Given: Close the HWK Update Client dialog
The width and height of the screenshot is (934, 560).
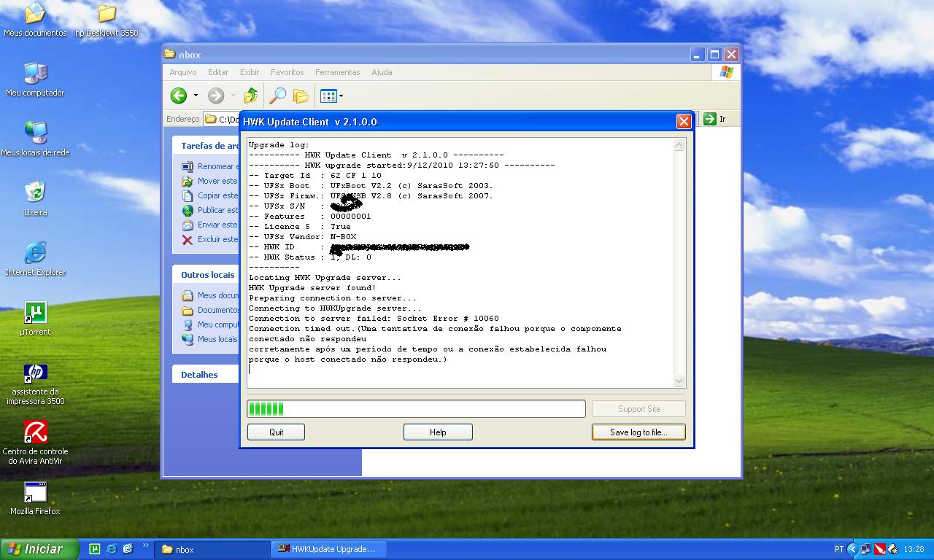Looking at the screenshot, I should [x=684, y=122].
